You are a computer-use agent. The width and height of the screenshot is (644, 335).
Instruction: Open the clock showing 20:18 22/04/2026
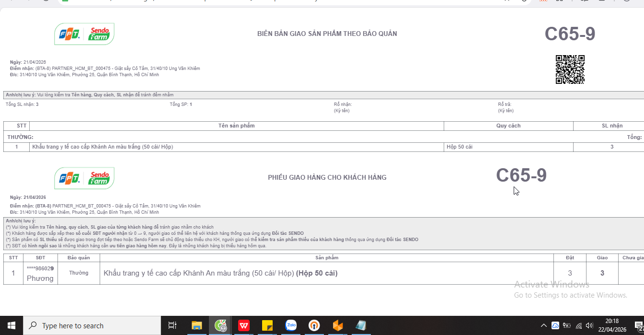click(612, 325)
